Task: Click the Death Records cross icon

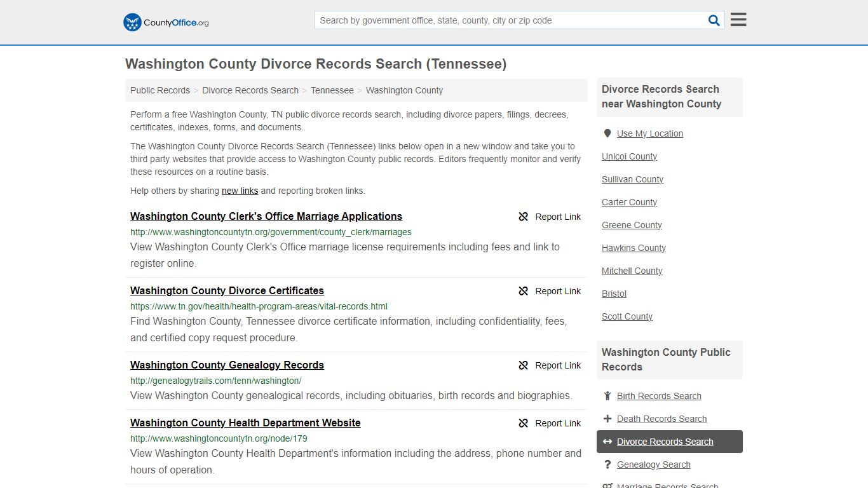Action: pos(607,419)
